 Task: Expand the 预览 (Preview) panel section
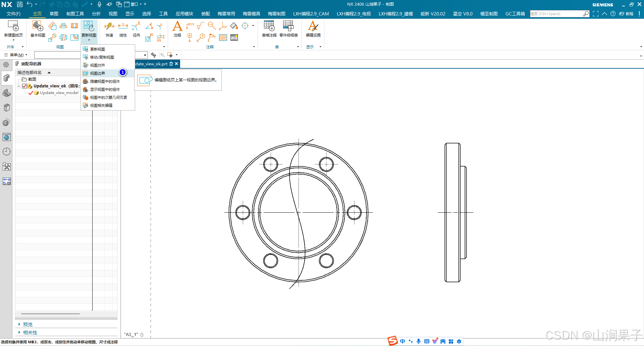pyautogui.click(x=19, y=324)
